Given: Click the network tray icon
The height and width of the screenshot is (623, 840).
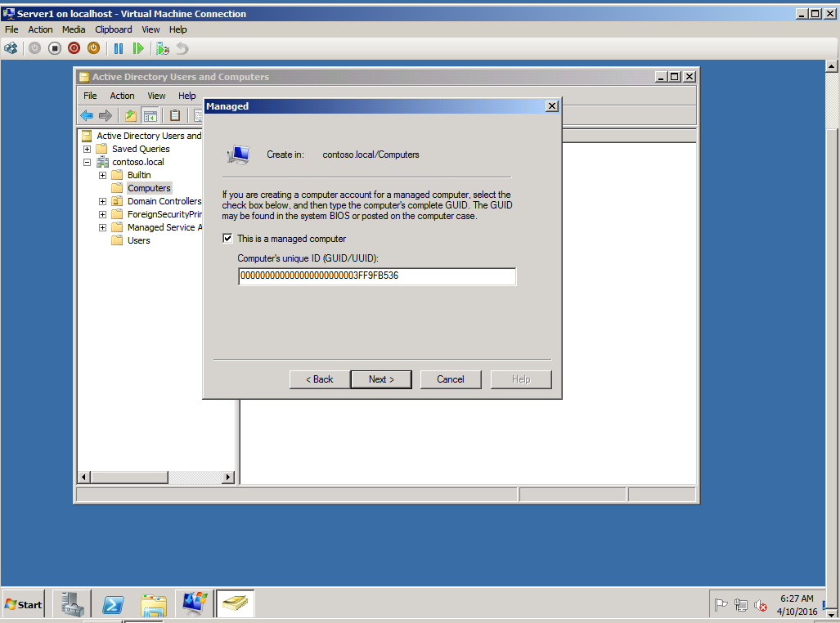Looking at the screenshot, I should click(741, 605).
